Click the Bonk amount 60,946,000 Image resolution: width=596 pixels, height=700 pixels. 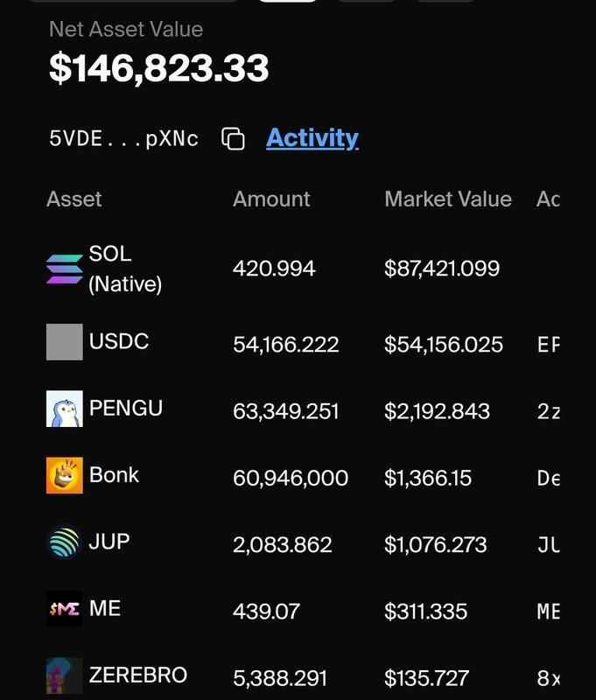point(291,478)
